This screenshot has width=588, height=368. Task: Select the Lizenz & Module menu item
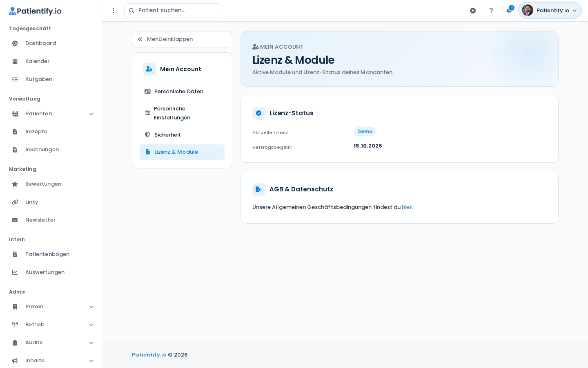[182, 152]
